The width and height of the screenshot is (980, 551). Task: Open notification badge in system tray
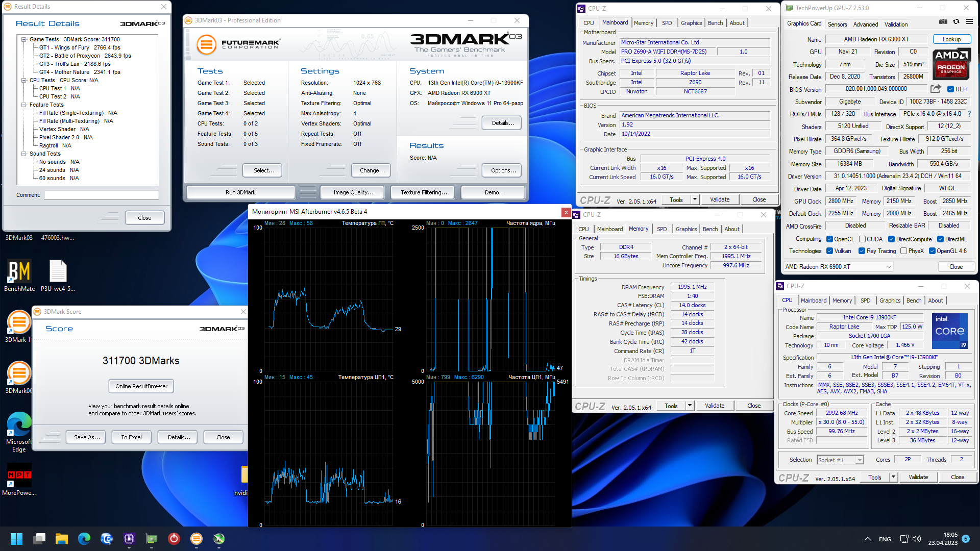(966, 539)
